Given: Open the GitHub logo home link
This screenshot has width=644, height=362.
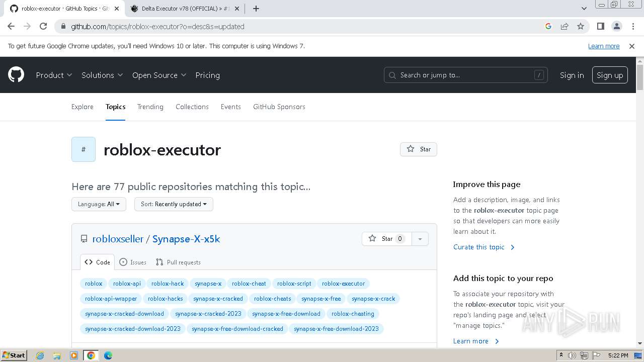Looking at the screenshot, I should point(16,75).
